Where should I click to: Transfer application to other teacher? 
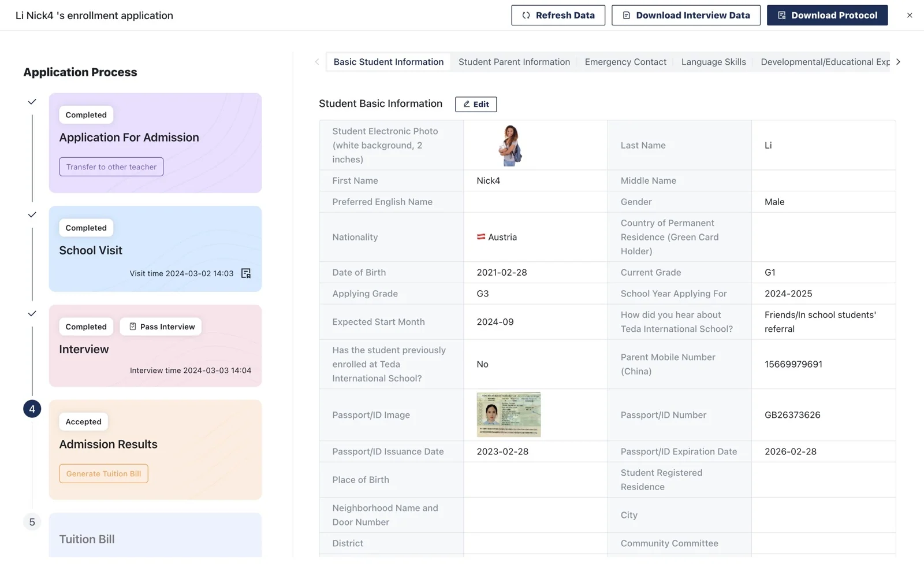pos(111,167)
